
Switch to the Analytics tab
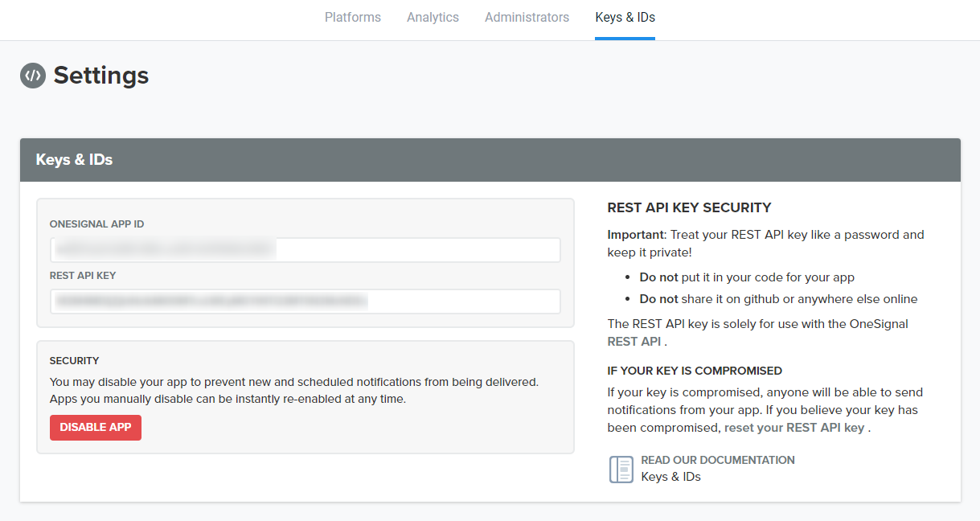433,17
